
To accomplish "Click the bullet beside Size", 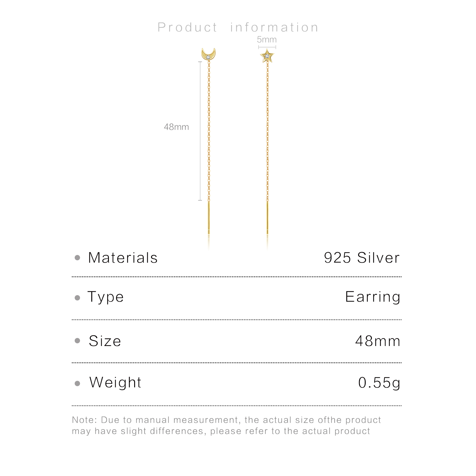I will click(77, 341).
